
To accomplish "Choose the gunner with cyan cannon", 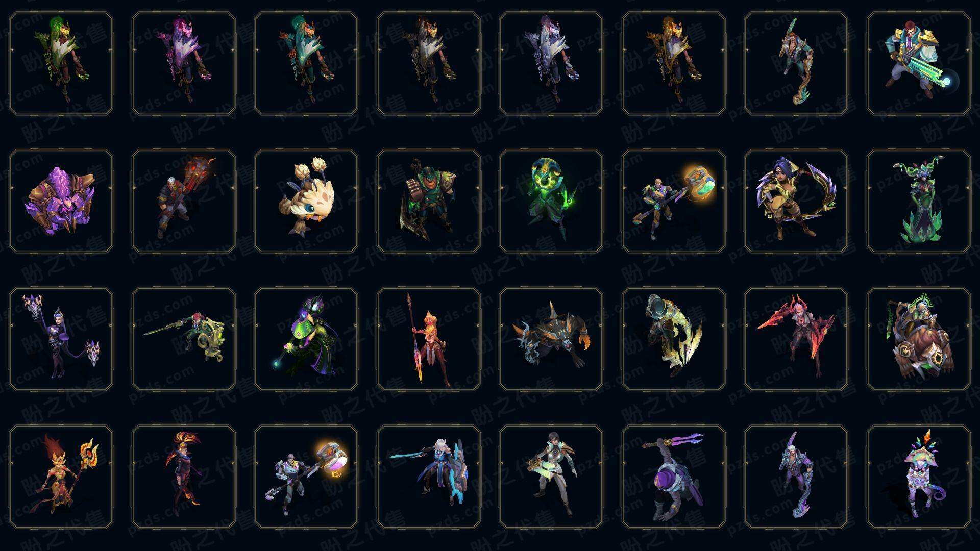I will click(x=919, y=63).
